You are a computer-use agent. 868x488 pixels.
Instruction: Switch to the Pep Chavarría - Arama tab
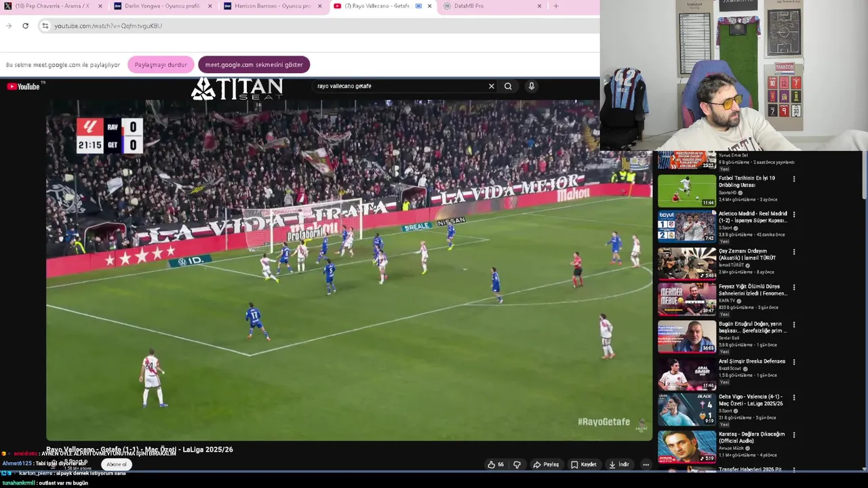(52, 6)
